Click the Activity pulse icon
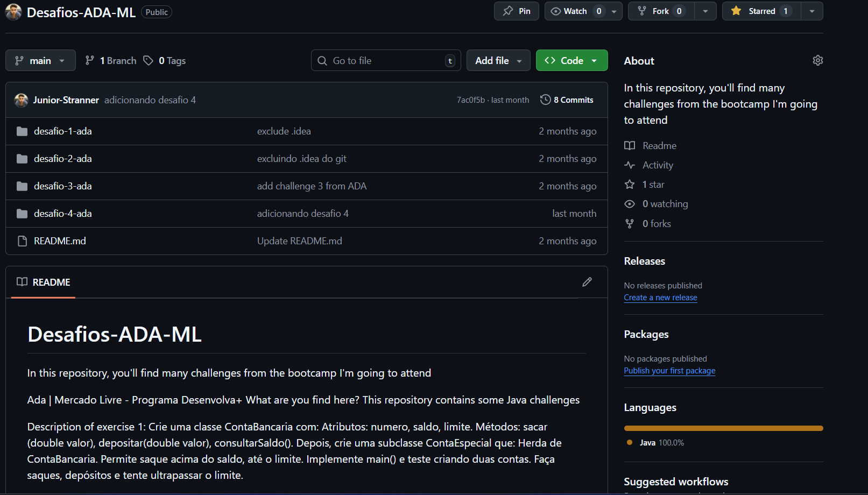Viewport: 868px width, 495px height. coord(629,165)
